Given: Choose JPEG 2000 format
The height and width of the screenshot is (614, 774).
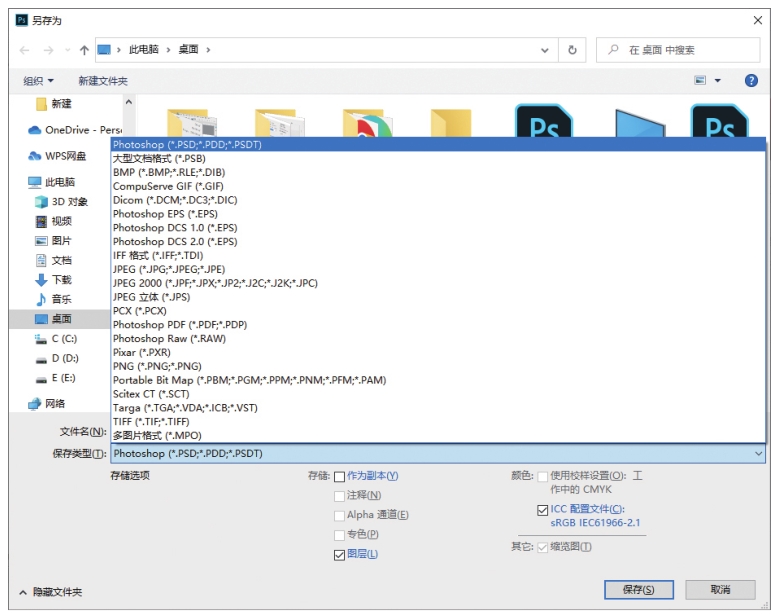Looking at the screenshot, I should (438, 283).
